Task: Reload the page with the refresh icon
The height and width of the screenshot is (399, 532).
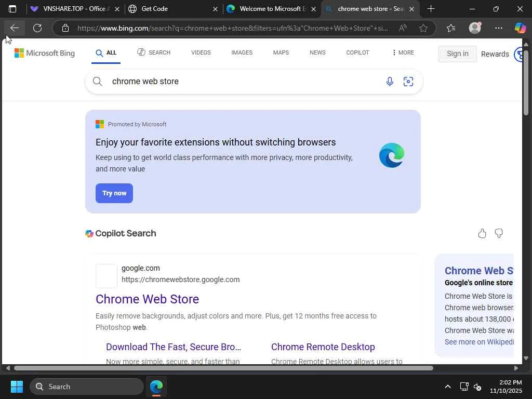Action: click(x=37, y=28)
